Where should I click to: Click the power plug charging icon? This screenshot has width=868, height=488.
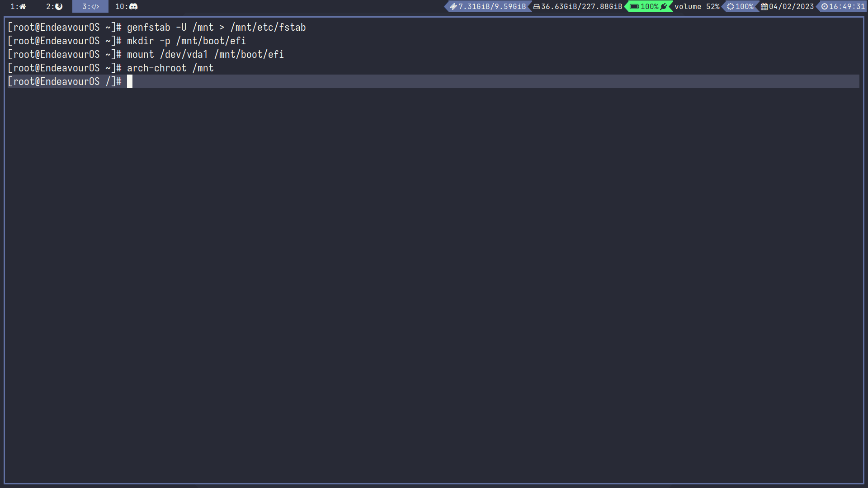coord(664,6)
